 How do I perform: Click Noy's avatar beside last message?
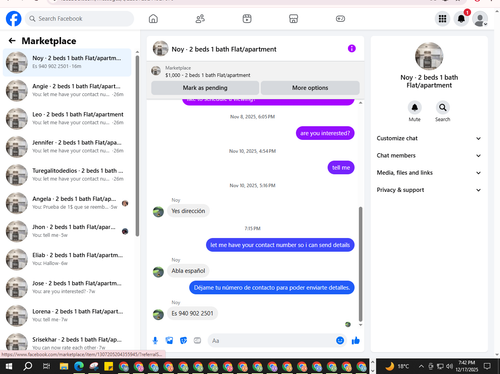point(158,314)
